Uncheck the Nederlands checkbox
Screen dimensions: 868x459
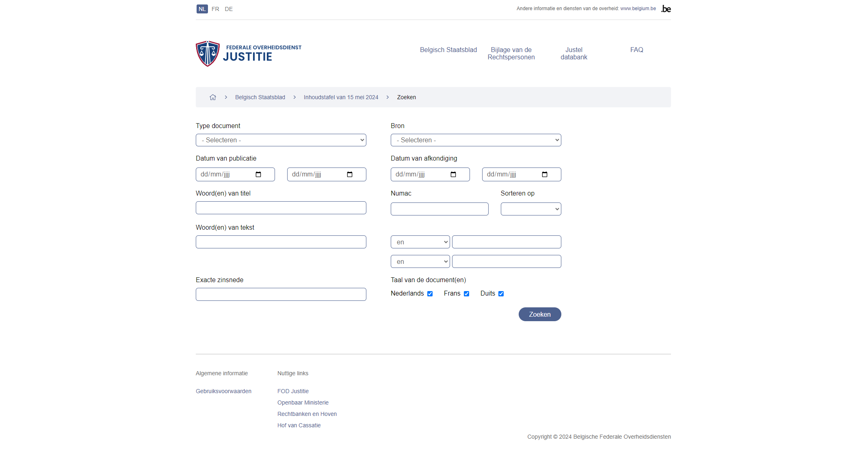430,294
